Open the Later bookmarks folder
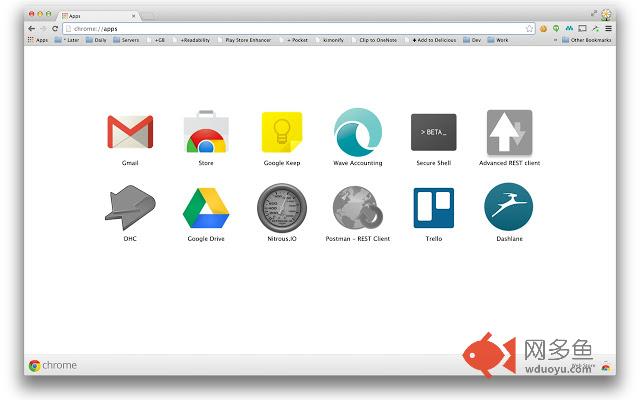The image size is (640, 400). click(x=67, y=40)
